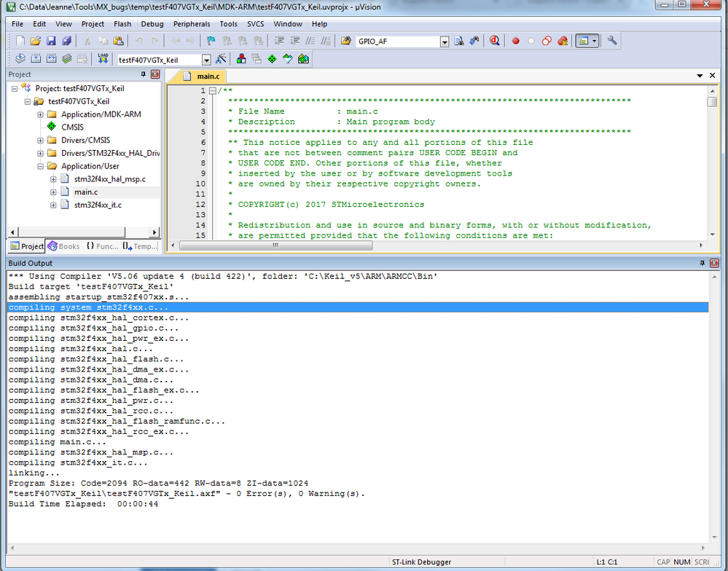The width and height of the screenshot is (728, 571).
Task: Open Manage Run-Time Environment green diamond icon
Action: coord(272,59)
